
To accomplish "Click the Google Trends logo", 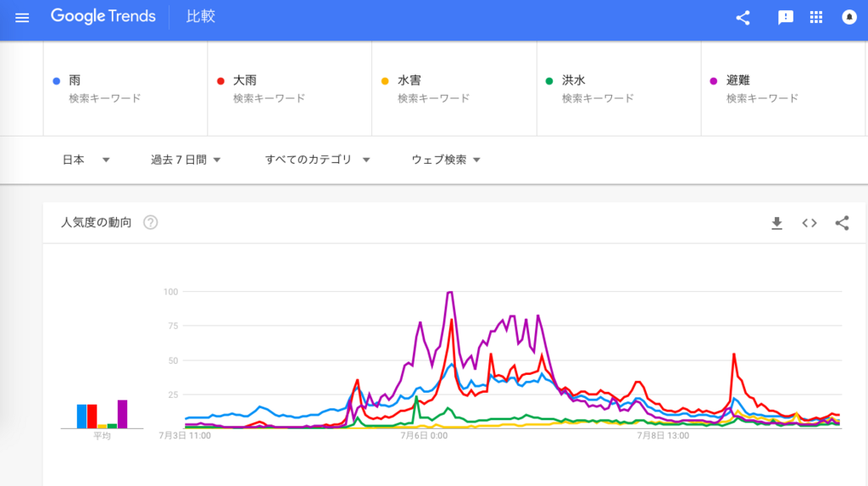I will 103,17.
